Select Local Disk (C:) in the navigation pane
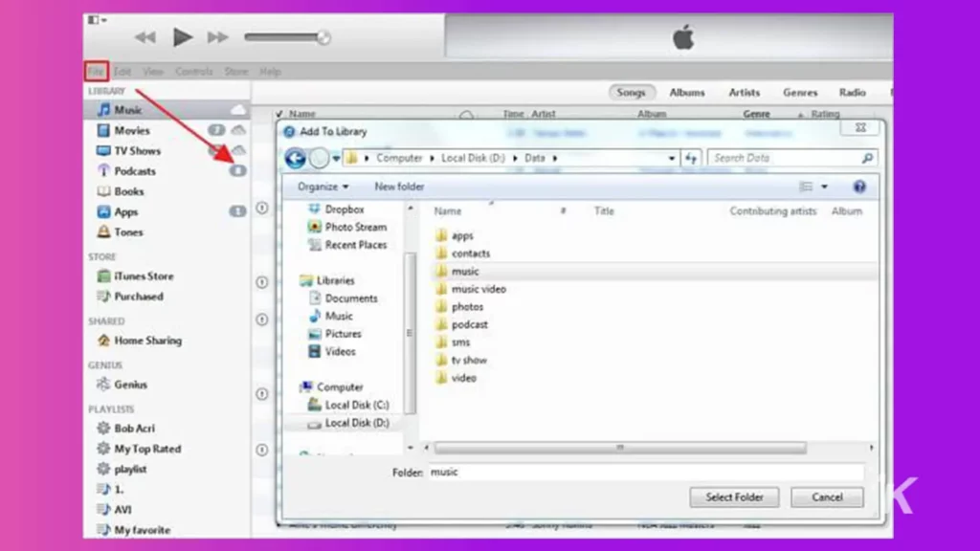This screenshot has height=551, width=980. click(x=356, y=405)
